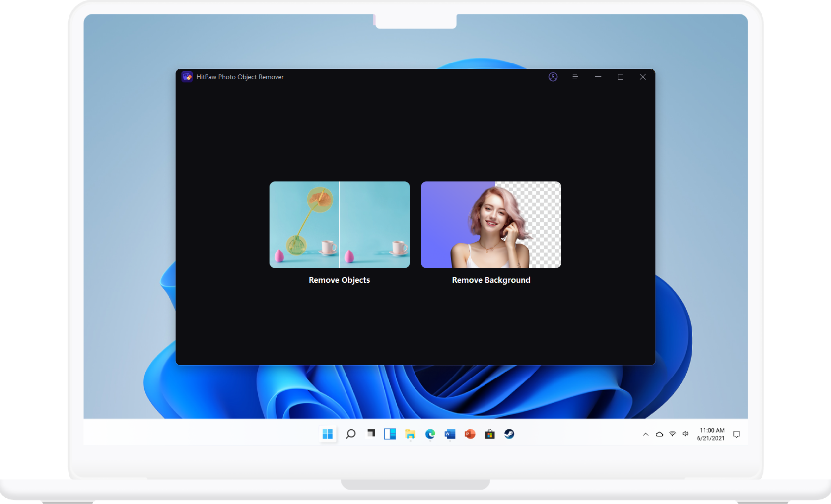Open the Windows Start menu
This screenshot has width=831, height=504.
[327, 434]
